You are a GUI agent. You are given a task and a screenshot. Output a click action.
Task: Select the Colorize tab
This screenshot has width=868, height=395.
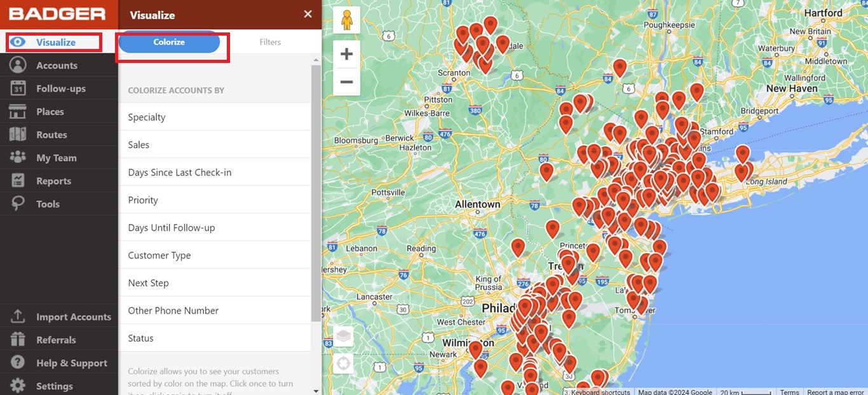(169, 42)
